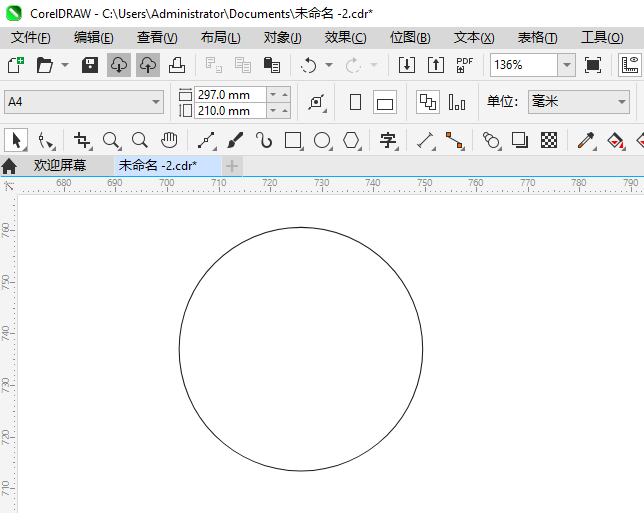Save the document with the floppy icon
Screen dimensions: 644x513
(x=90, y=65)
